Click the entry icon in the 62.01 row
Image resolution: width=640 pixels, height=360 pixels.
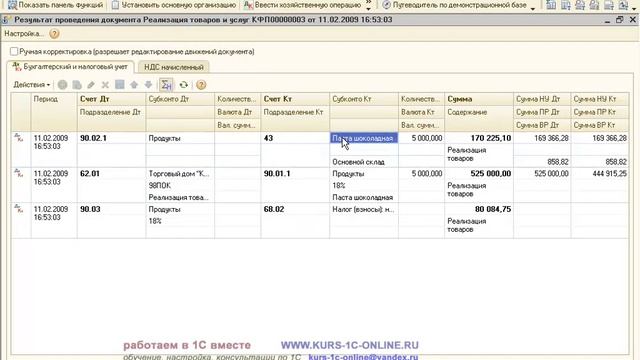19,173
